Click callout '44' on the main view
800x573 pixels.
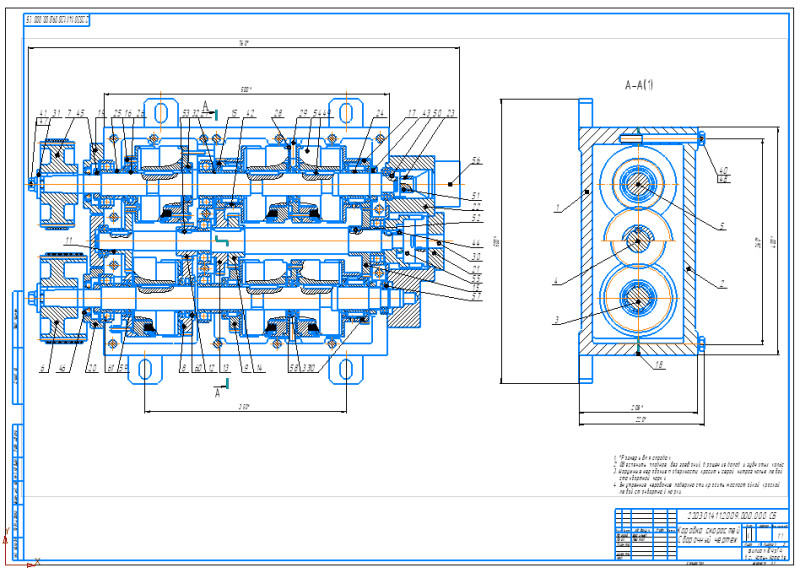(x=476, y=243)
